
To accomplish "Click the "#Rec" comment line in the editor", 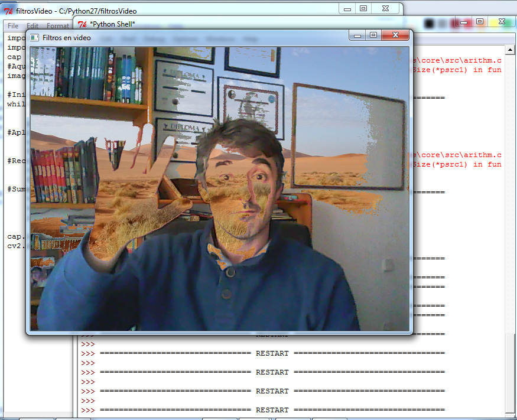I will 16,161.
